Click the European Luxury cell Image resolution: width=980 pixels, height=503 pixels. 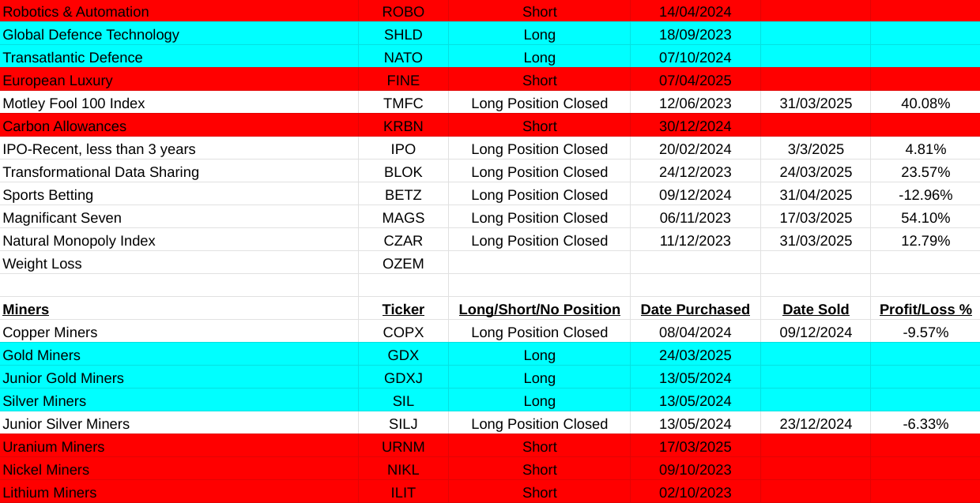[58, 81]
